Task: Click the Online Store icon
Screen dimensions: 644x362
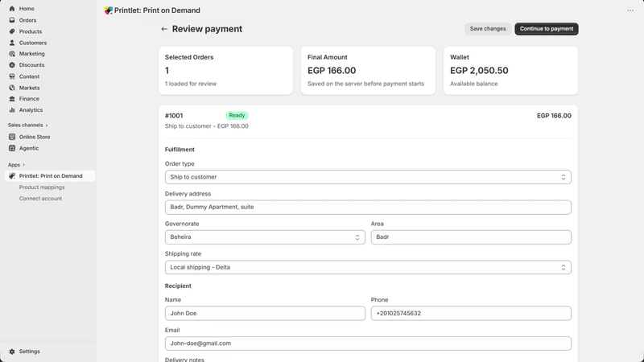Action: tap(12, 137)
